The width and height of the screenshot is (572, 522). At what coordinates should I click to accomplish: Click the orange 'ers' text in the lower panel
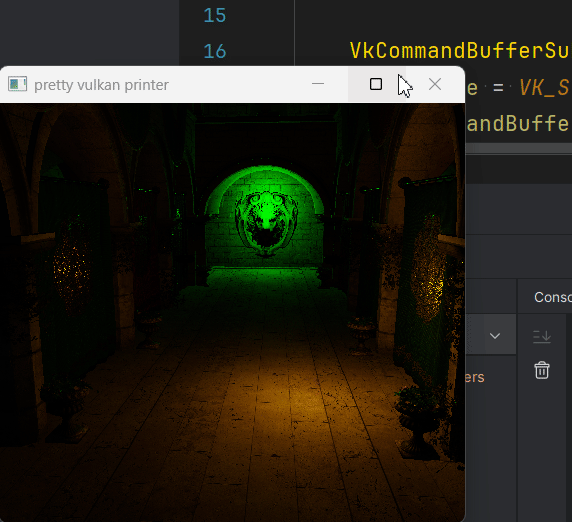point(475,377)
